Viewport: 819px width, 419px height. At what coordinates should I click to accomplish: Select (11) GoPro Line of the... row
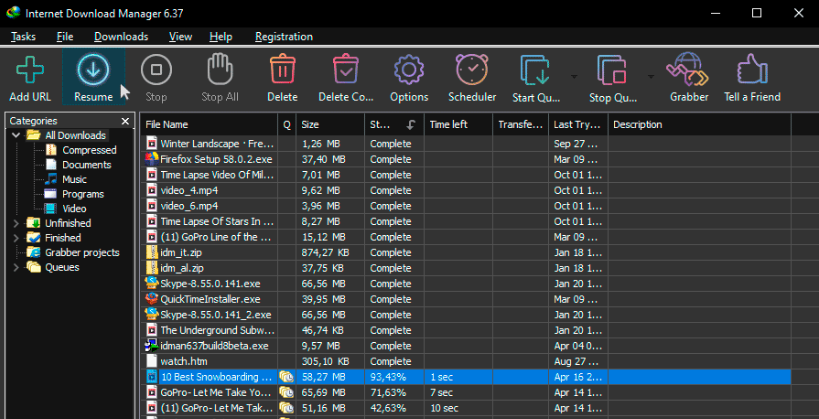pyautogui.click(x=466, y=237)
